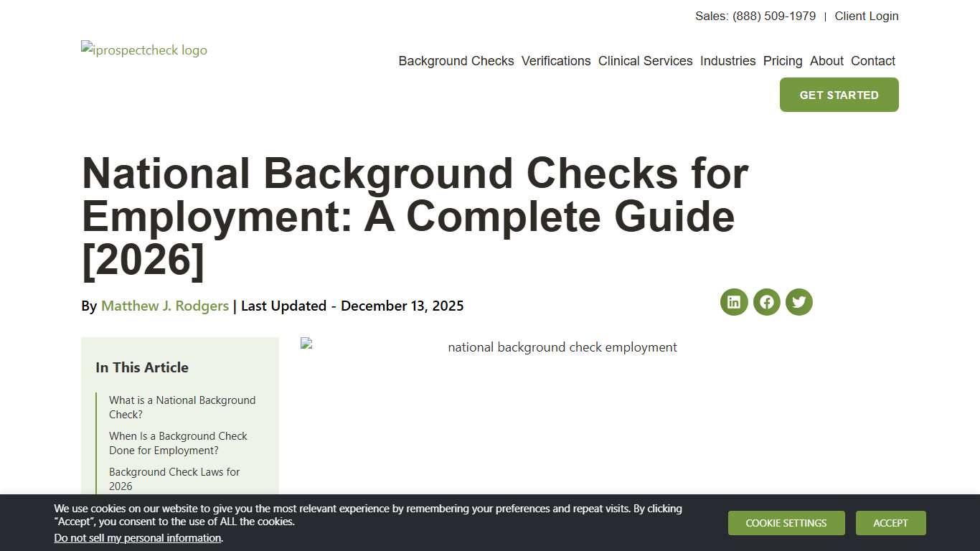Open Matthew J. Rodgers author profile
980x551 pixels.
click(x=164, y=306)
